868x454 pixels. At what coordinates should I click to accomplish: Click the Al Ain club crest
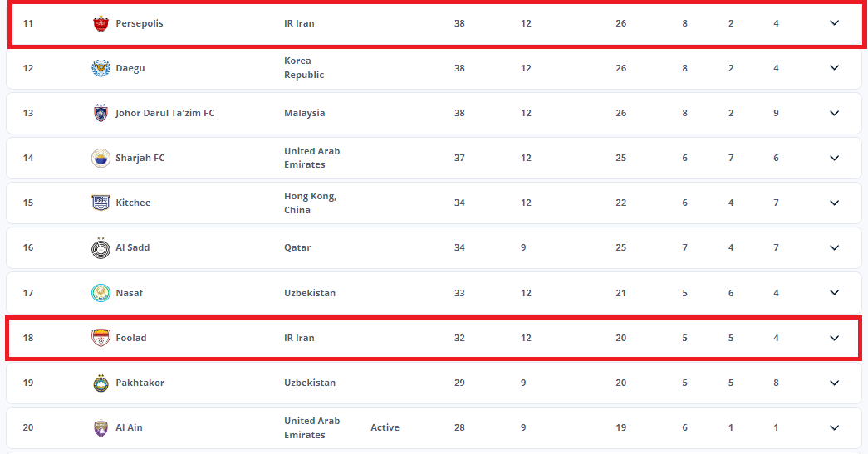coord(101,427)
